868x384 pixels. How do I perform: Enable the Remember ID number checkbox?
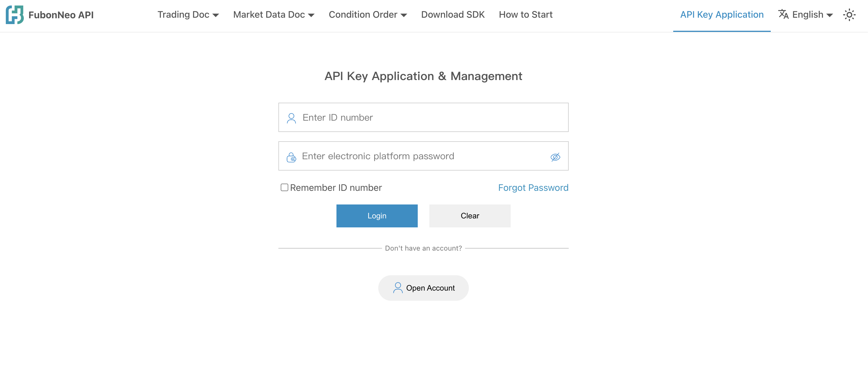tap(284, 187)
